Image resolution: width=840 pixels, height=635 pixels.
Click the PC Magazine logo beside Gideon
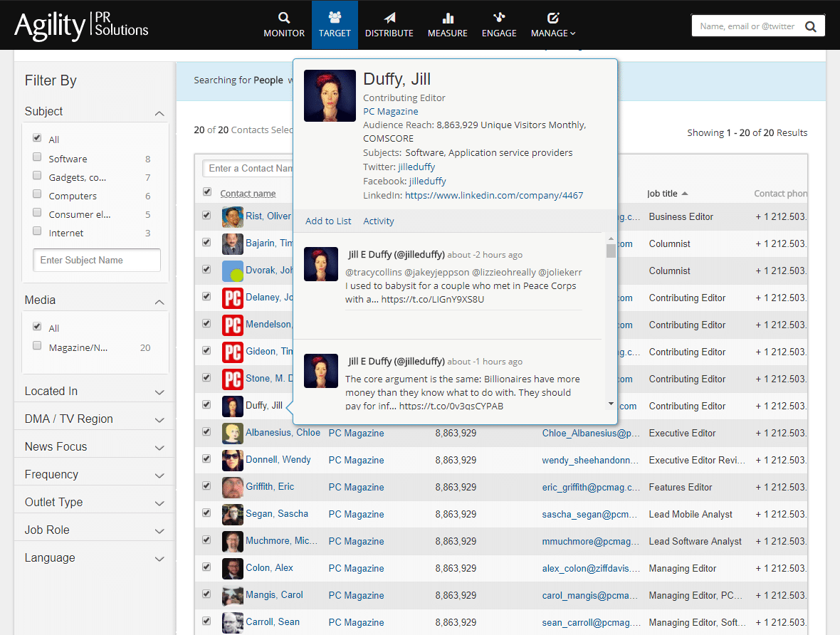pos(233,352)
